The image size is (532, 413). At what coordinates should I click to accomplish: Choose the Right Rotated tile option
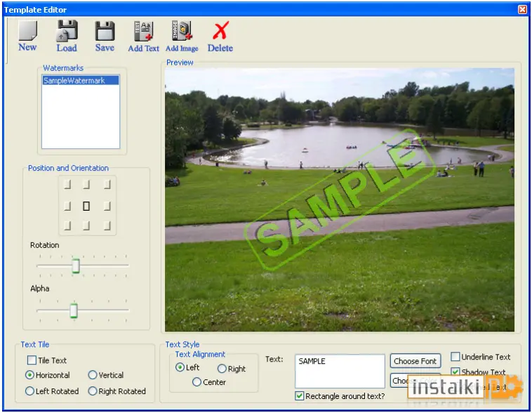click(92, 391)
